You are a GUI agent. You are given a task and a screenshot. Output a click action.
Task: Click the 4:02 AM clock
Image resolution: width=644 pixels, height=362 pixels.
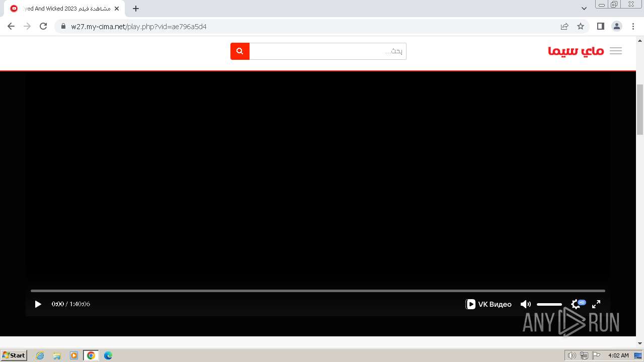click(x=618, y=355)
